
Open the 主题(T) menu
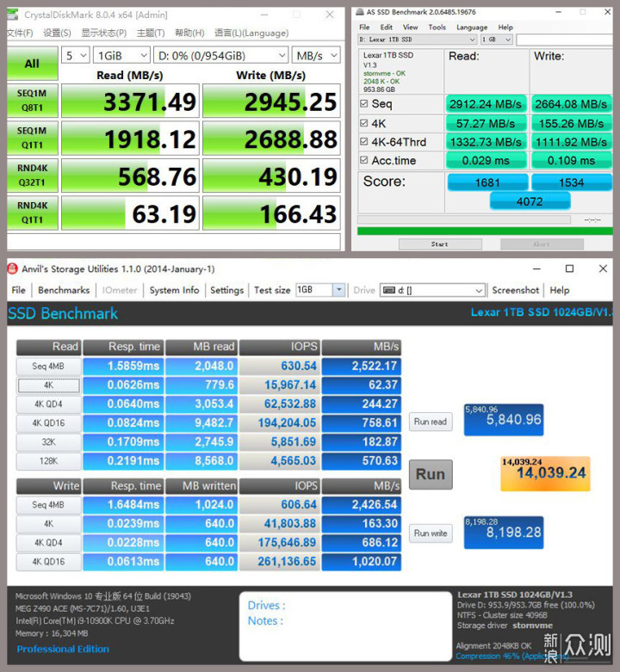151,33
